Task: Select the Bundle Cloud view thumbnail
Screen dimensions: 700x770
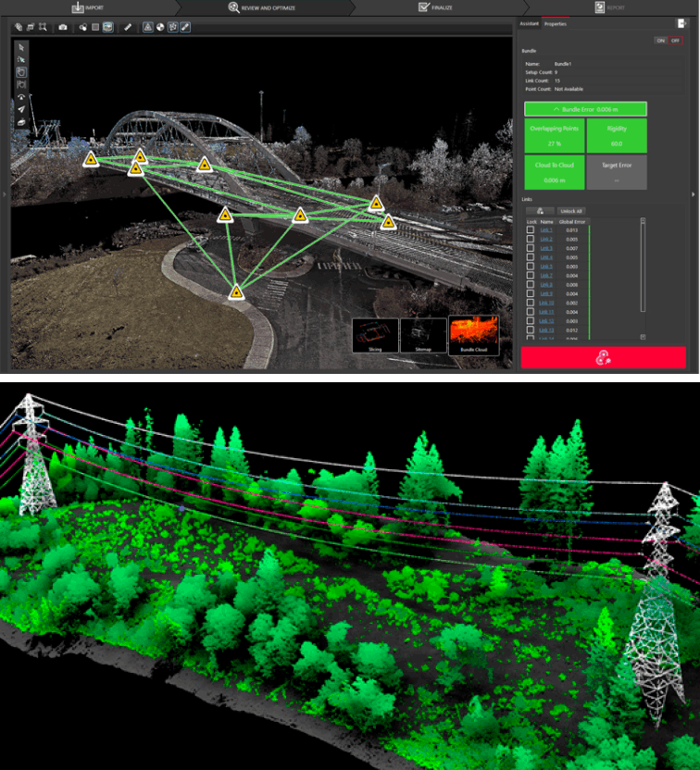Action: (x=473, y=335)
